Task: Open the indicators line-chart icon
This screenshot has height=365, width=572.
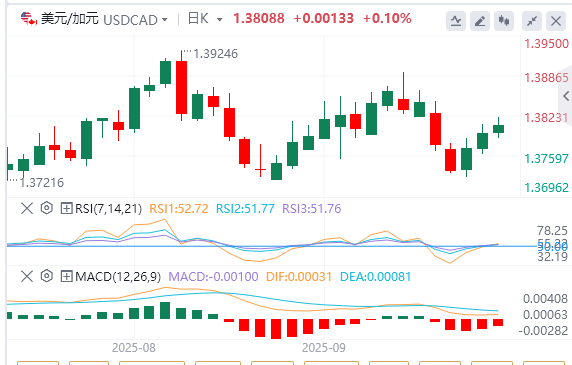Action: point(456,21)
